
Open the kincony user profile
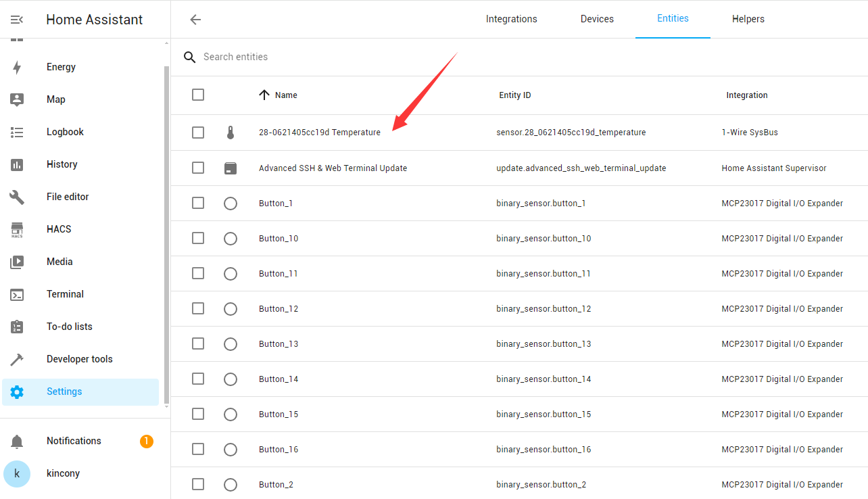[x=63, y=473]
